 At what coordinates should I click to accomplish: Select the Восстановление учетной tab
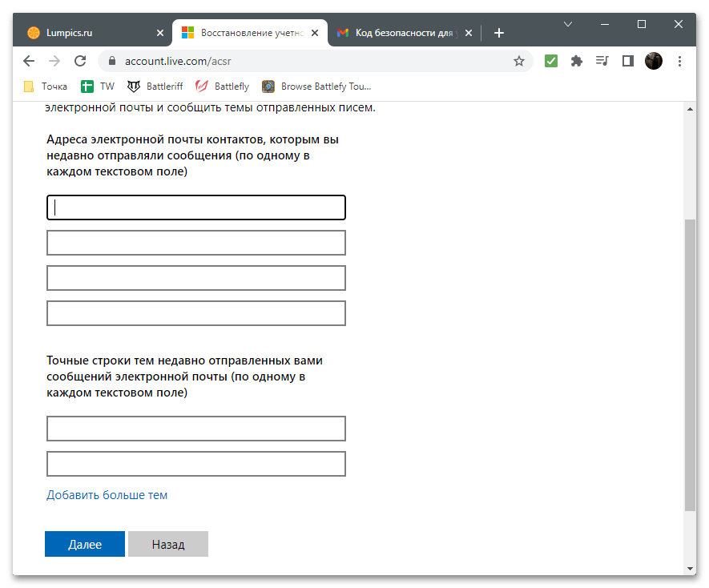pyautogui.click(x=250, y=33)
